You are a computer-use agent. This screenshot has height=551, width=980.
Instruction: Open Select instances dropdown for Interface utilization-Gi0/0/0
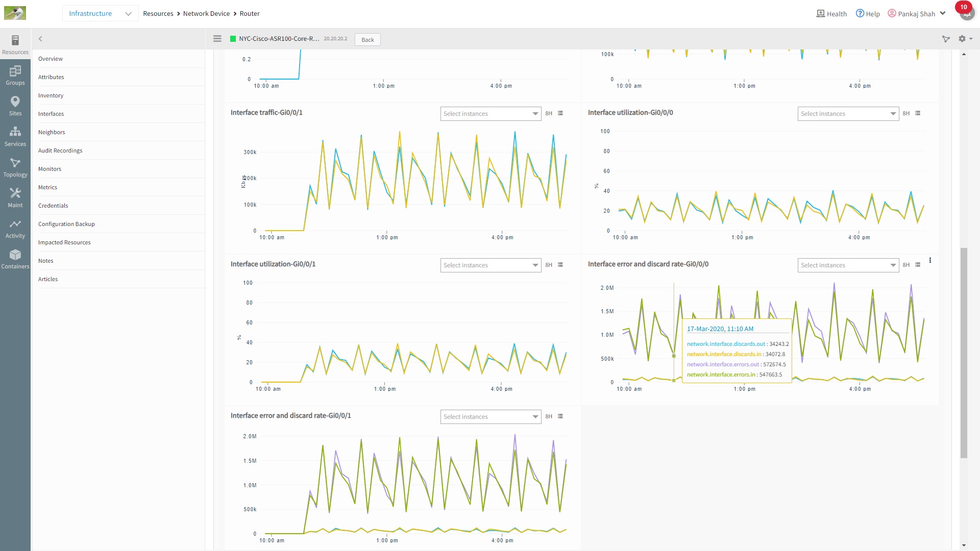click(x=848, y=114)
